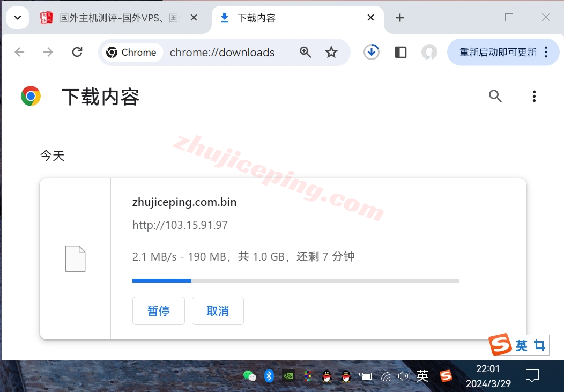Open the notification center icon
This screenshot has height=392, width=564.
[x=532, y=376]
